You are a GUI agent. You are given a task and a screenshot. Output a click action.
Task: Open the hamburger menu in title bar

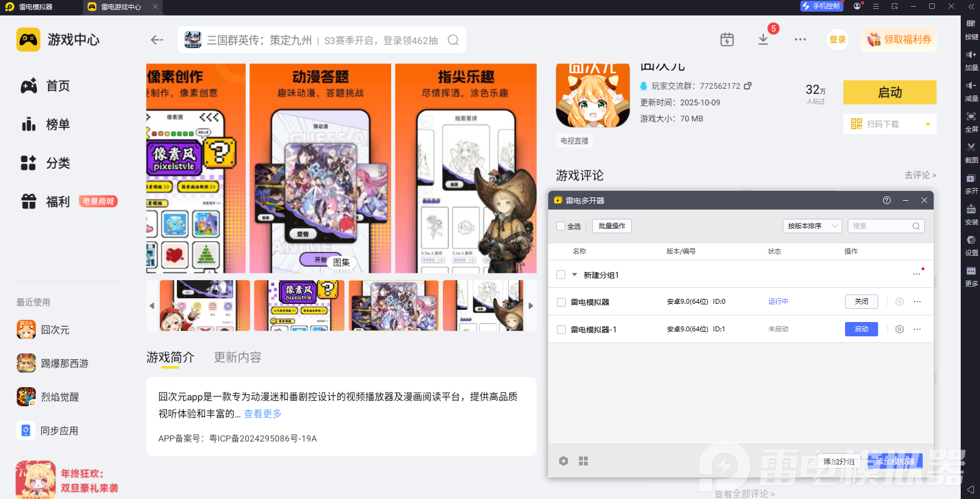tap(876, 6)
